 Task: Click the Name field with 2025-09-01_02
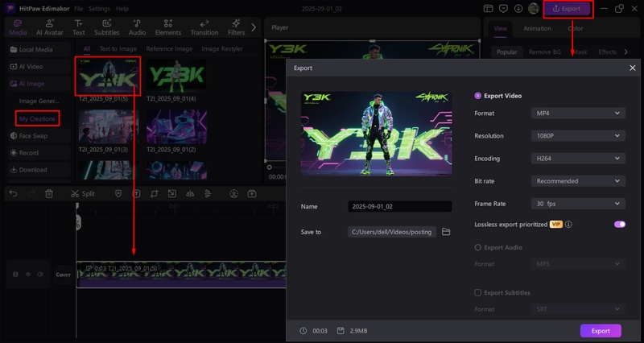(399, 206)
